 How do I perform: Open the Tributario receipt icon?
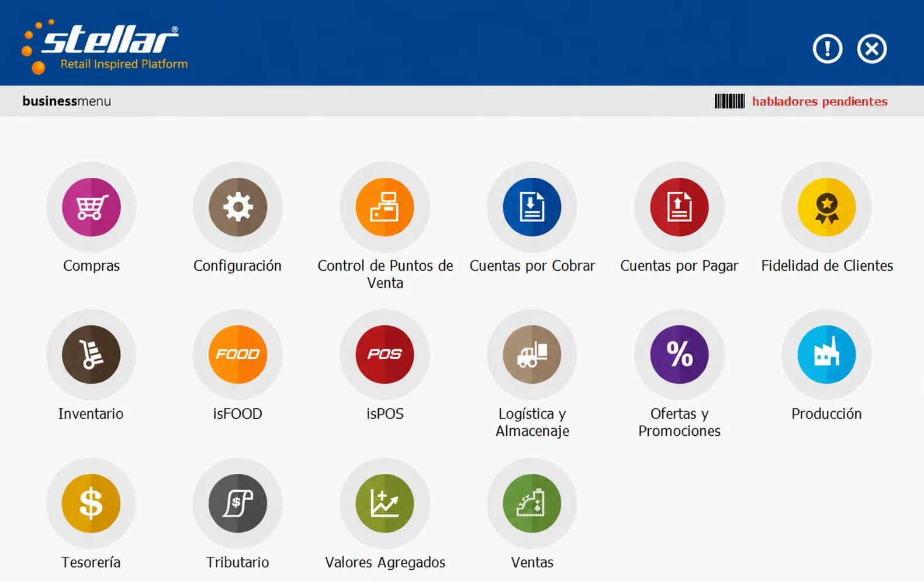(238, 503)
